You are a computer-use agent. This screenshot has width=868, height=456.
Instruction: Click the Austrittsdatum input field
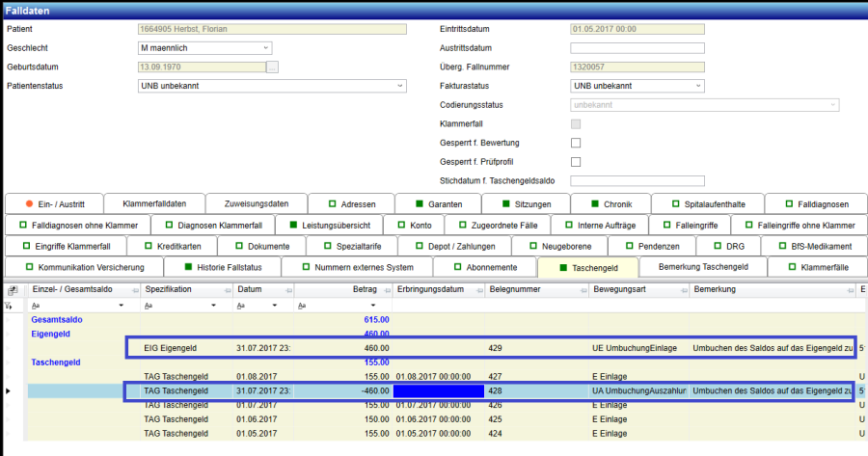637,48
